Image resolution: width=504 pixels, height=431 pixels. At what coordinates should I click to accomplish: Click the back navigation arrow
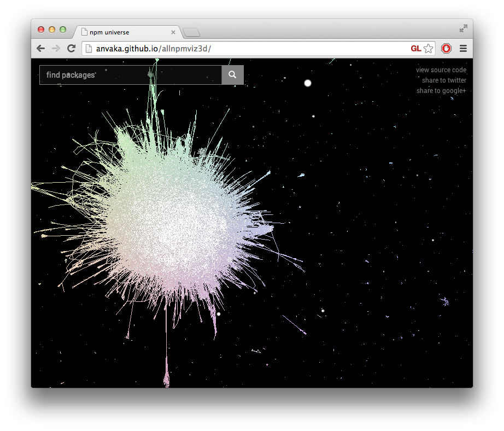click(40, 48)
